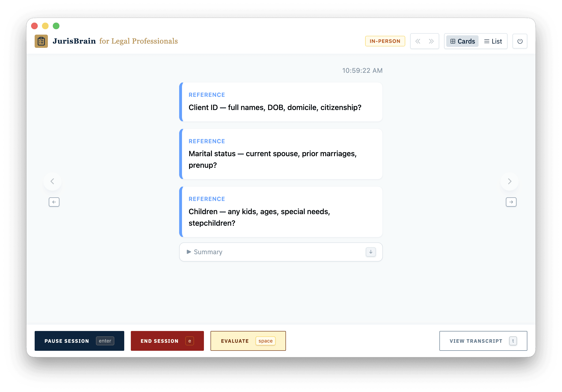Viewport: 562px width, 392px height.
Task: Open View Transcript
Action: click(x=483, y=341)
